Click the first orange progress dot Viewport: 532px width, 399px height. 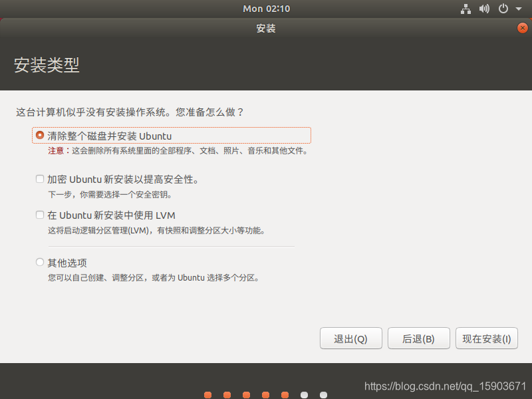[208, 395]
